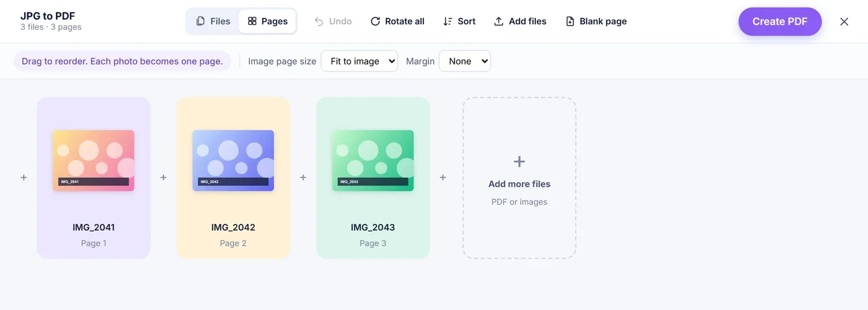
Task: Click the 3 files · 3 pages text
Action: pos(51,27)
